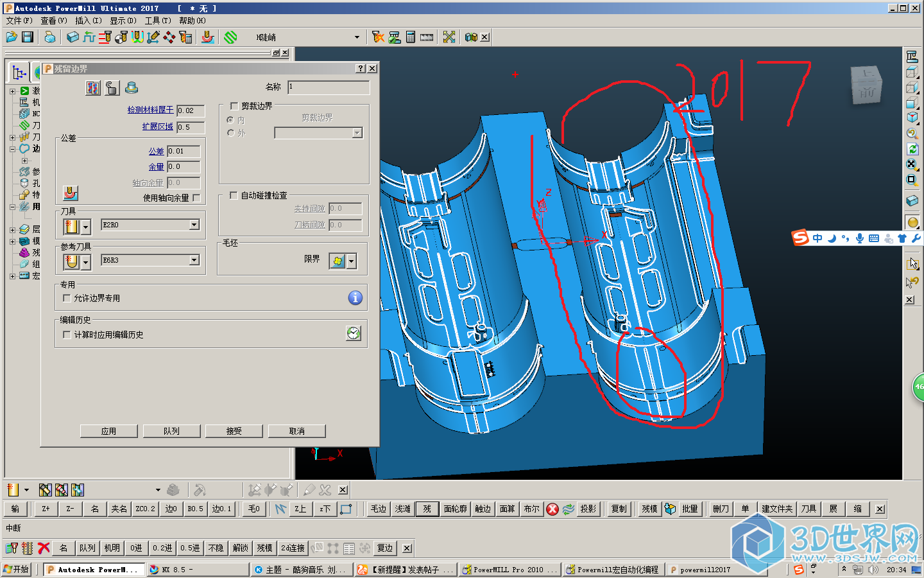Click the 队列 button in the dialog

click(x=171, y=431)
